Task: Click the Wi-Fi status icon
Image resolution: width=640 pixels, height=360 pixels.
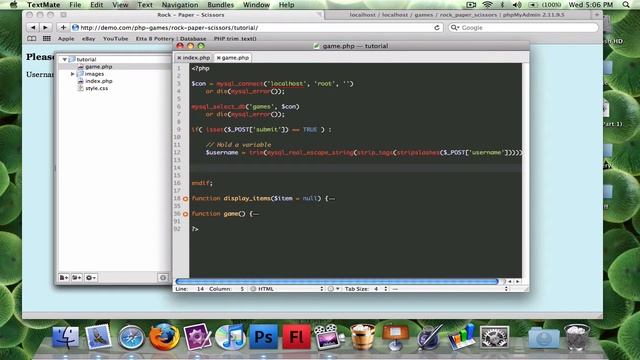Action: point(487,5)
